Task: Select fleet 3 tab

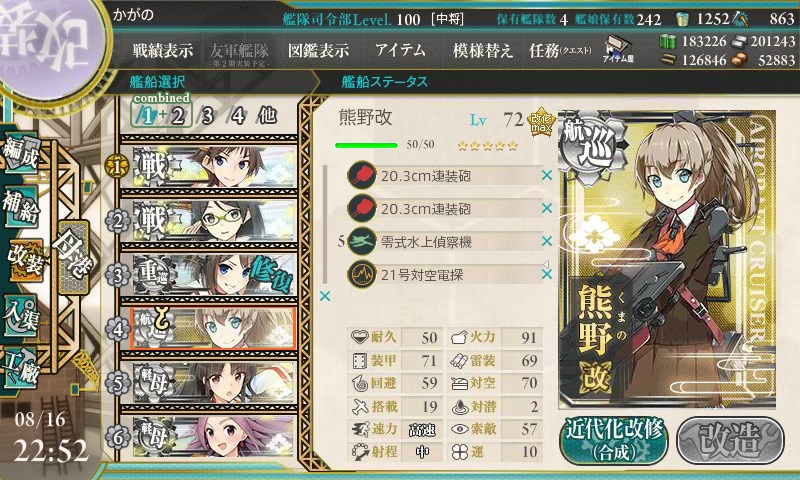Action: pos(207,116)
